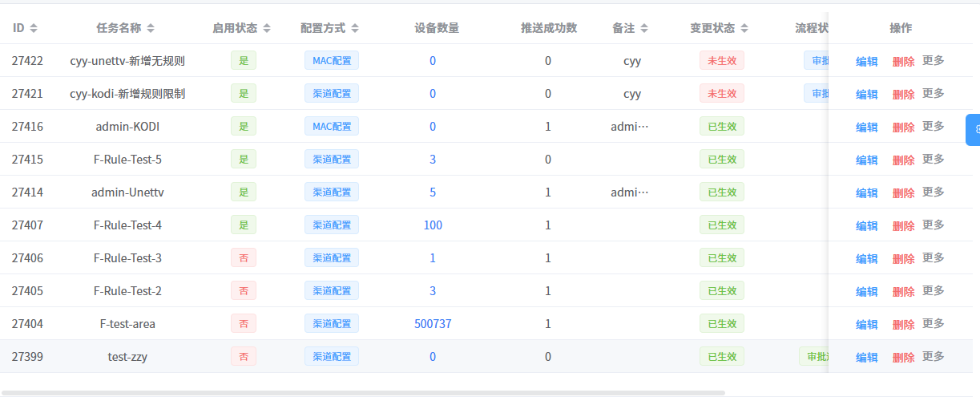Click 是 status tag for F-Rule-Test-4
This screenshot has width=980, height=401.
244,225
